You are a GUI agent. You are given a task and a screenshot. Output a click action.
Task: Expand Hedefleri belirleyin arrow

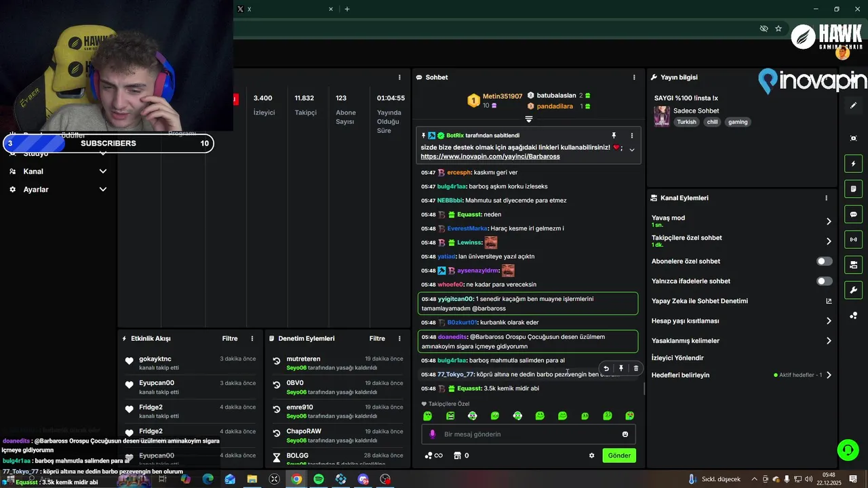click(x=829, y=375)
